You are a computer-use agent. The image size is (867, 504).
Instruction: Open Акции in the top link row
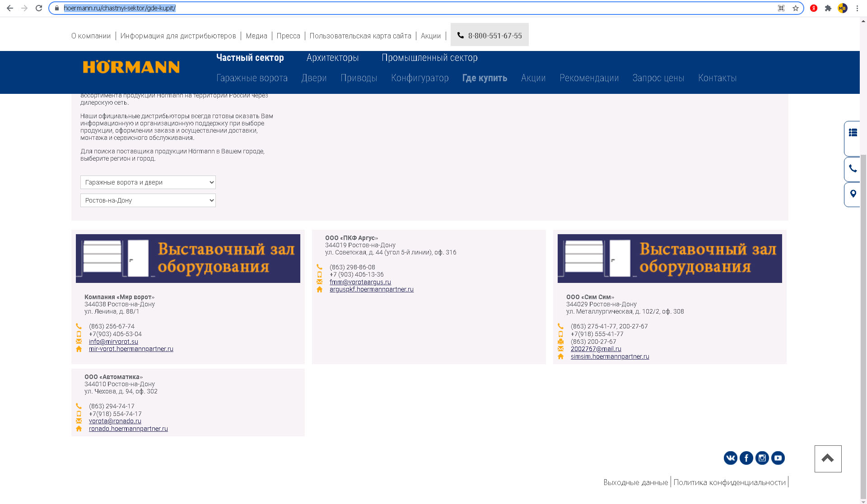click(x=431, y=36)
